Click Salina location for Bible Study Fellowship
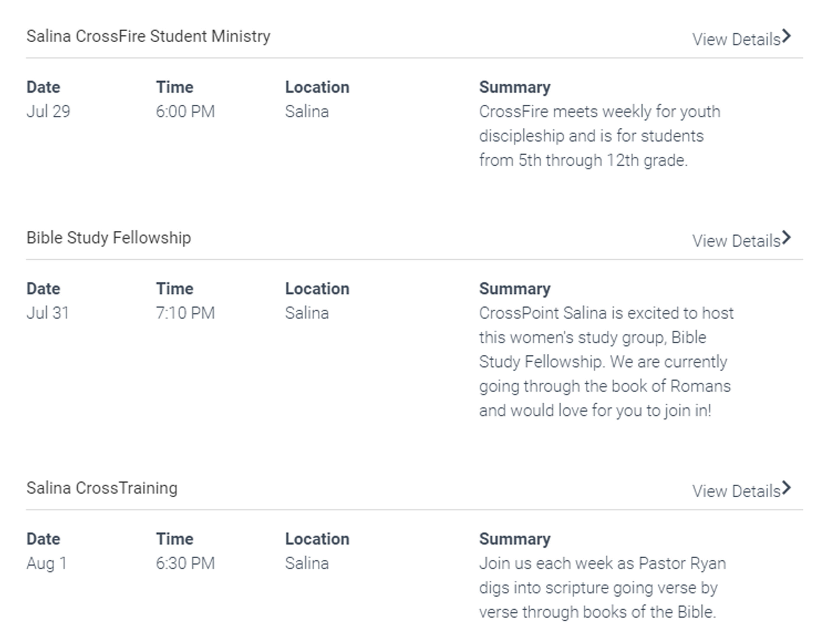Image resolution: width=823 pixels, height=644 pixels. [x=307, y=313]
